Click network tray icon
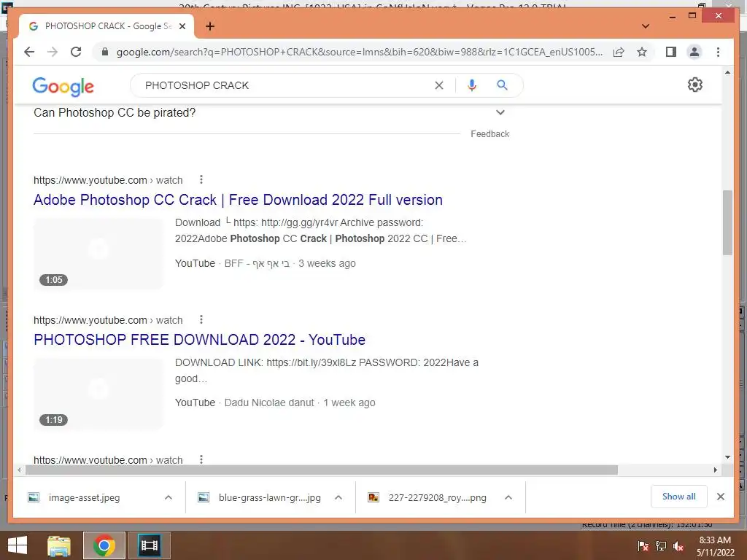 coord(661,546)
